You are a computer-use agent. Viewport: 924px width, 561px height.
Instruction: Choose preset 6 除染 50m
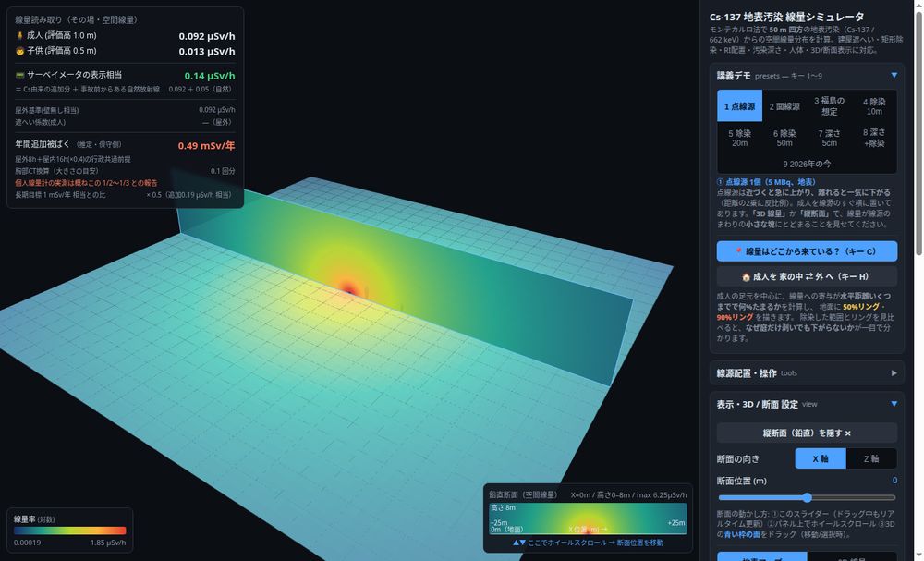(x=784, y=138)
